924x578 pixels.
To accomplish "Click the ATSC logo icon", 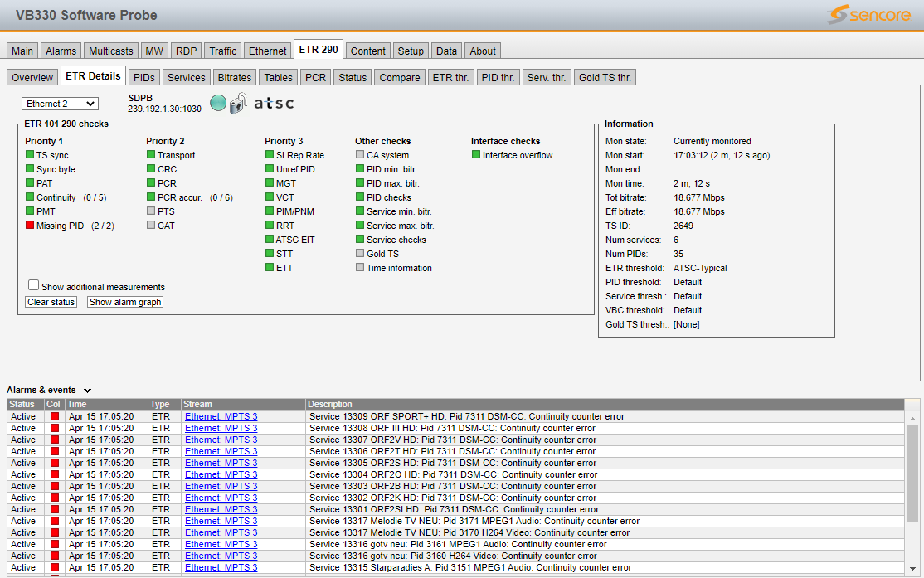I will click(273, 104).
